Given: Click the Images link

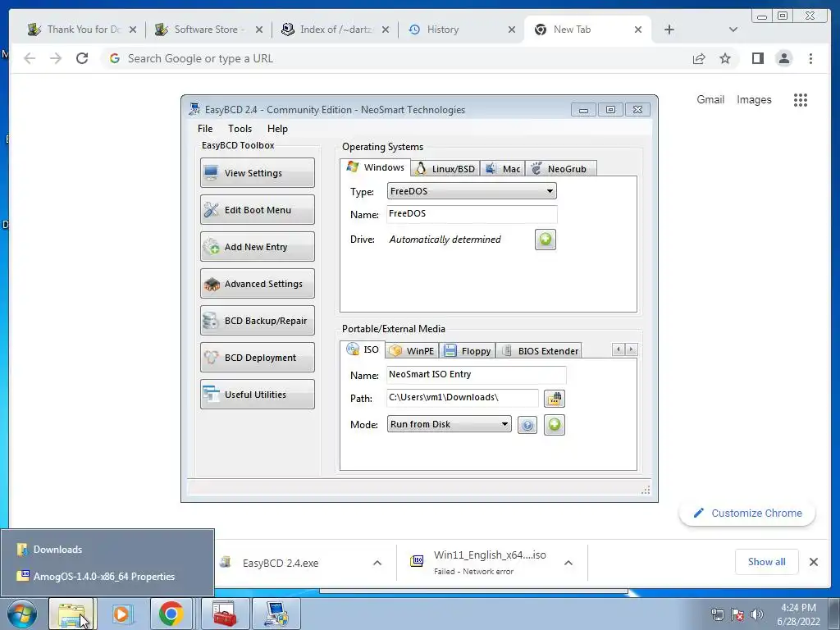Looking at the screenshot, I should (754, 99).
